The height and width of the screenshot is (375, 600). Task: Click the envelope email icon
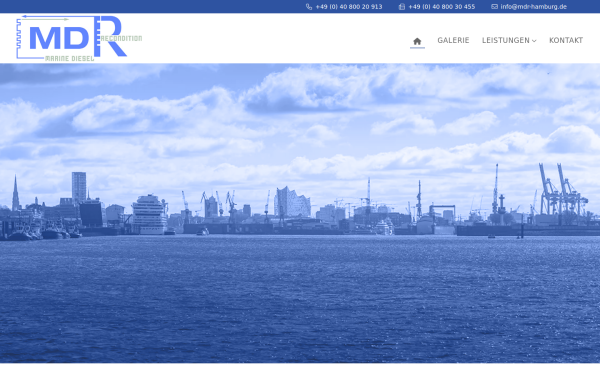tap(494, 7)
